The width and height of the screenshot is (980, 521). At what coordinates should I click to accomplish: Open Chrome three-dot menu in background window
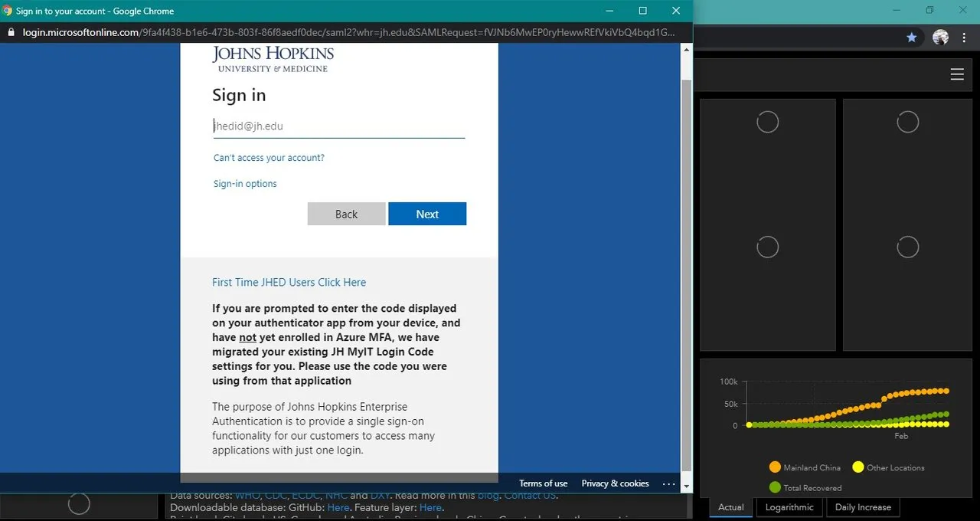tap(964, 37)
